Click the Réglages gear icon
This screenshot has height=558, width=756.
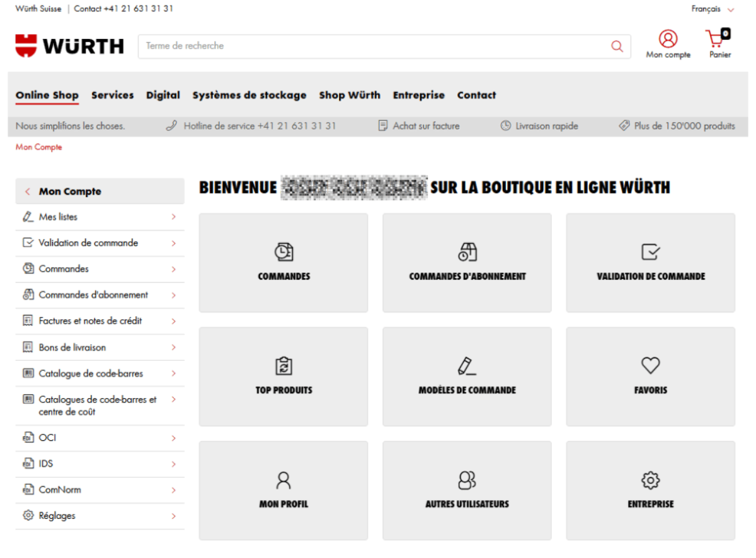click(x=28, y=515)
